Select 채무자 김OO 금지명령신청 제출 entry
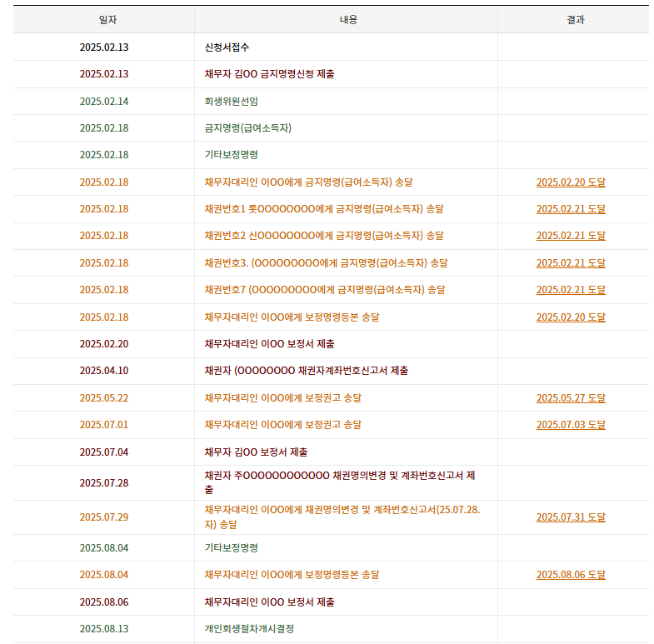 (269, 74)
